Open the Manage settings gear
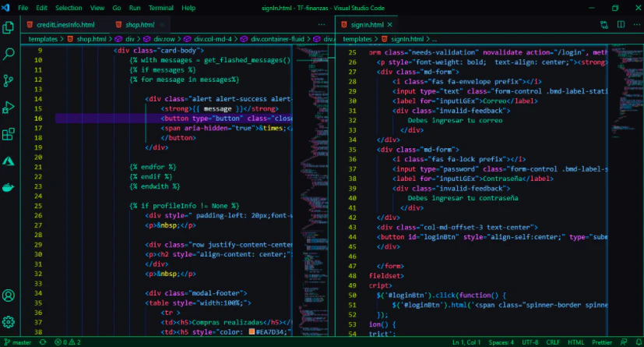This screenshot has width=644, height=347. [x=9, y=322]
